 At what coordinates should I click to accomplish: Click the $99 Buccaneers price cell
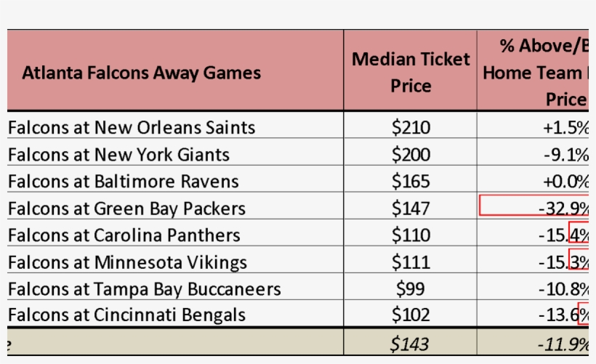click(411, 289)
